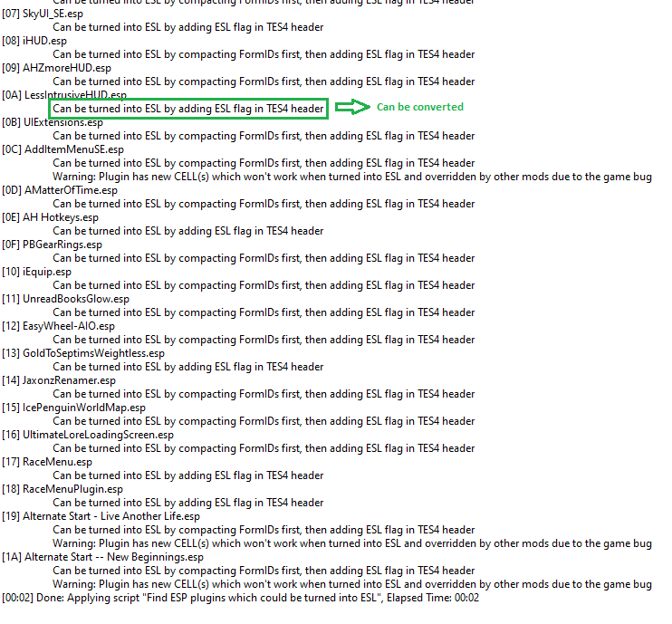
Task: Click the [11] UnreadBooksGlow.esp line
Action: (65, 299)
